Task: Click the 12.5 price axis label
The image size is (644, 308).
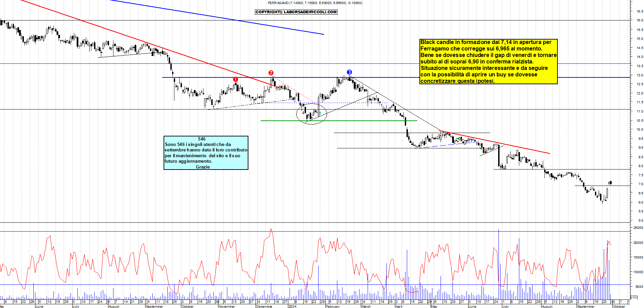Action: pos(640,84)
